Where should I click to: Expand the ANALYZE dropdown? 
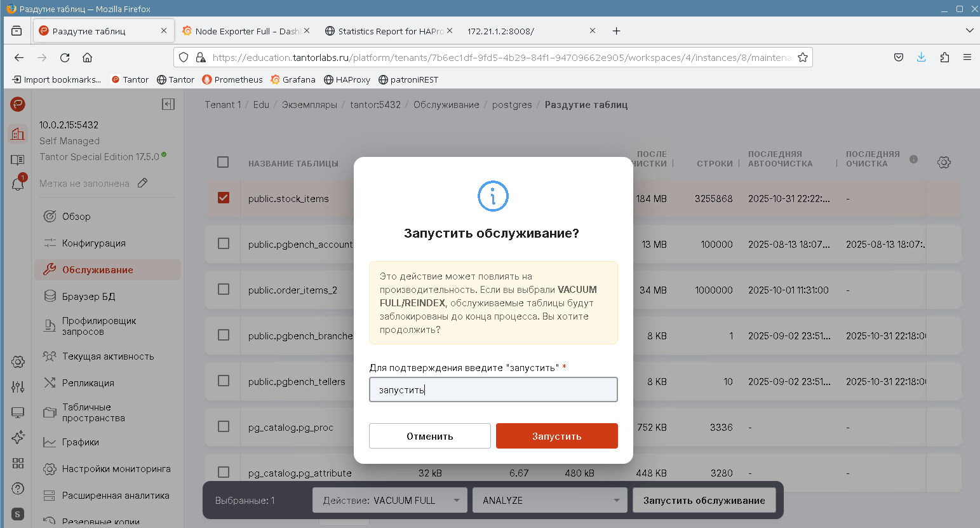[550, 501]
